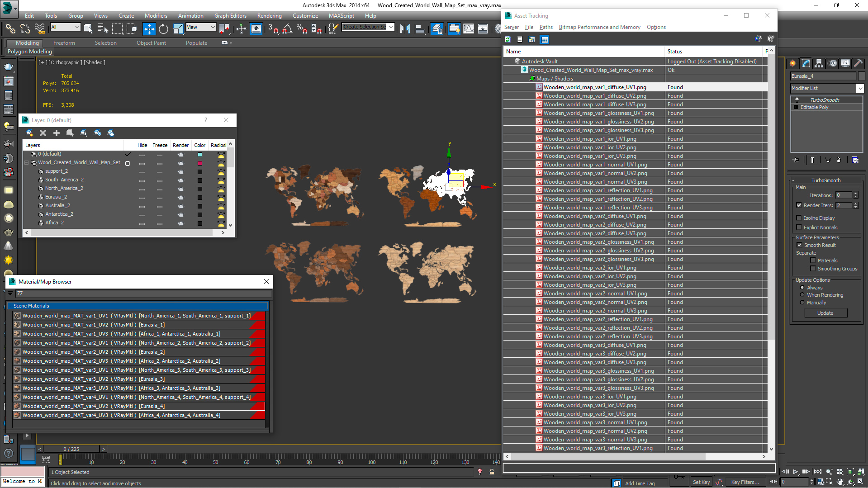Switch to the Freeform ribbon tab
Screen dimensions: 868x488
point(64,43)
